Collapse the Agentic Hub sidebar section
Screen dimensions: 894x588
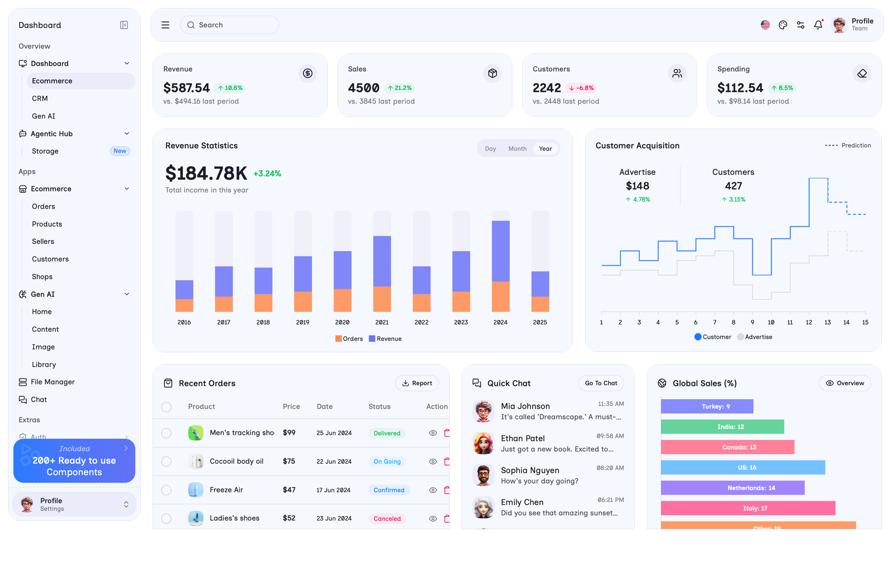(x=127, y=134)
